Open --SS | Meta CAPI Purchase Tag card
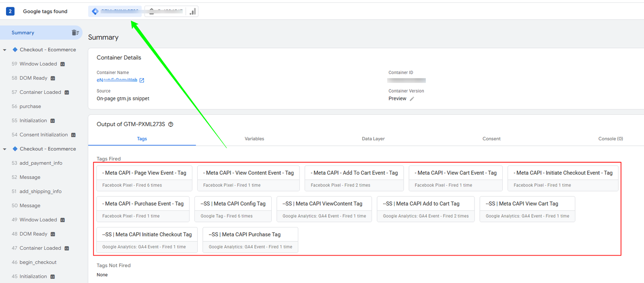The width and height of the screenshot is (644, 283). point(250,240)
